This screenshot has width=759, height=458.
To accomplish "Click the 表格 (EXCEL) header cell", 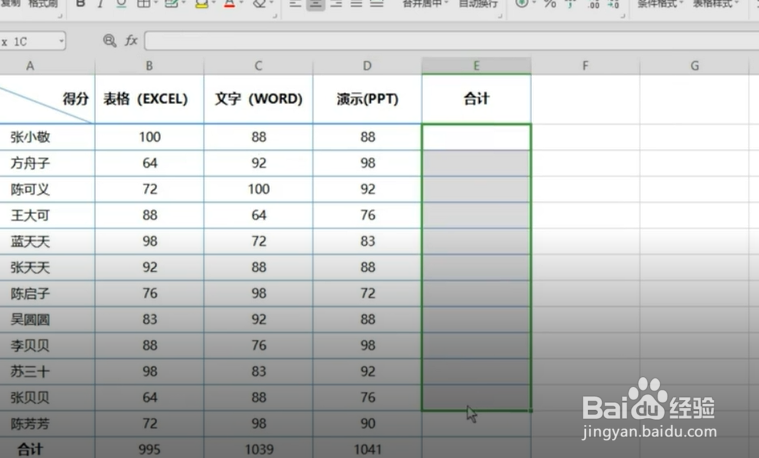I will (x=149, y=99).
